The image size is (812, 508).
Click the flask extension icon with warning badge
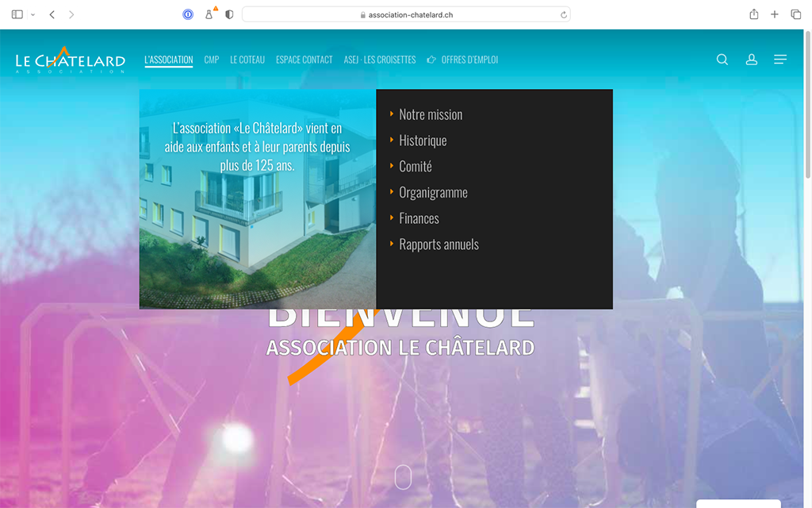(209, 13)
